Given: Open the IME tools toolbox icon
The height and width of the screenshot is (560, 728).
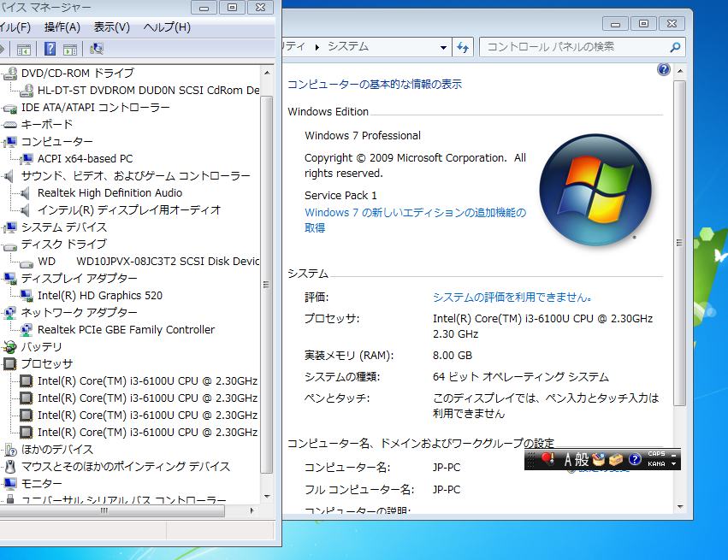Looking at the screenshot, I should [x=616, y=459].
